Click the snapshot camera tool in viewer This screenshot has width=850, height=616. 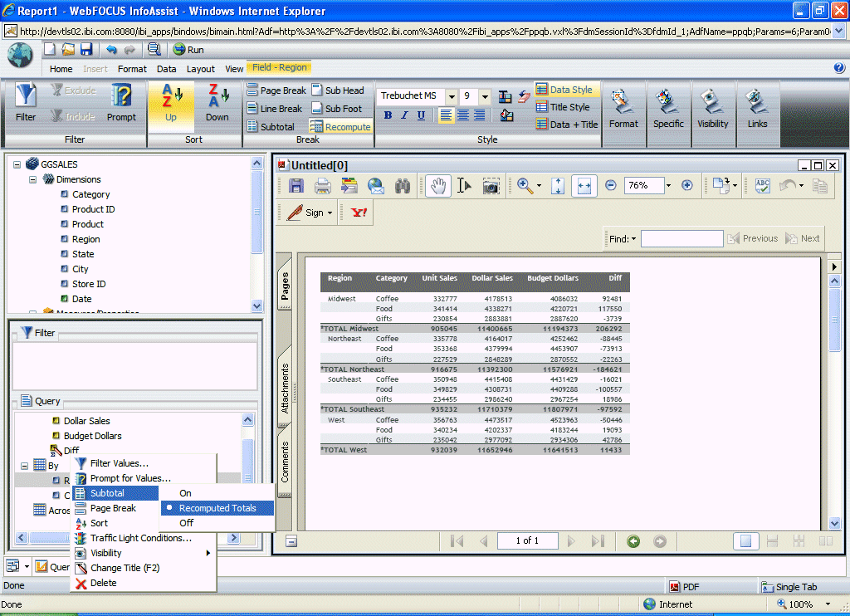click(x=491, y=187)
